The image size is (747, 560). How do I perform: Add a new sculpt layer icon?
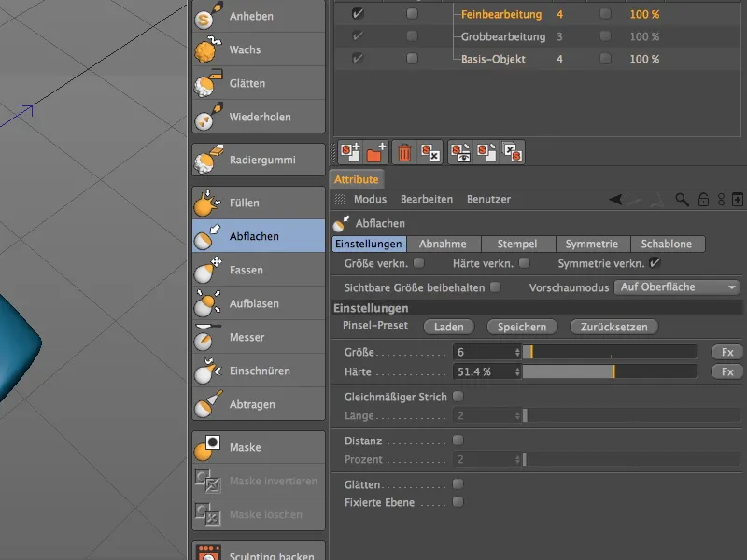[x=350, y=152]
